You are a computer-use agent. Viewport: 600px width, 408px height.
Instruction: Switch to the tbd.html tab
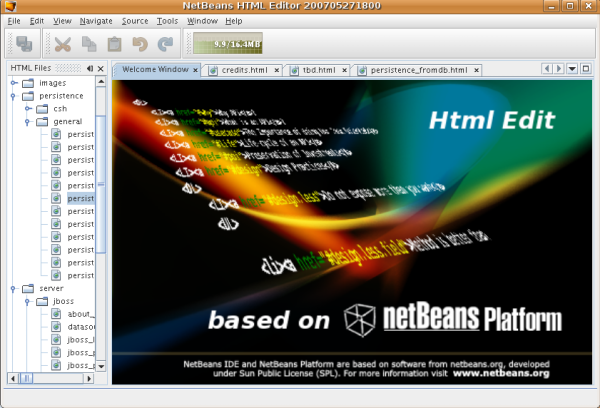319,70
